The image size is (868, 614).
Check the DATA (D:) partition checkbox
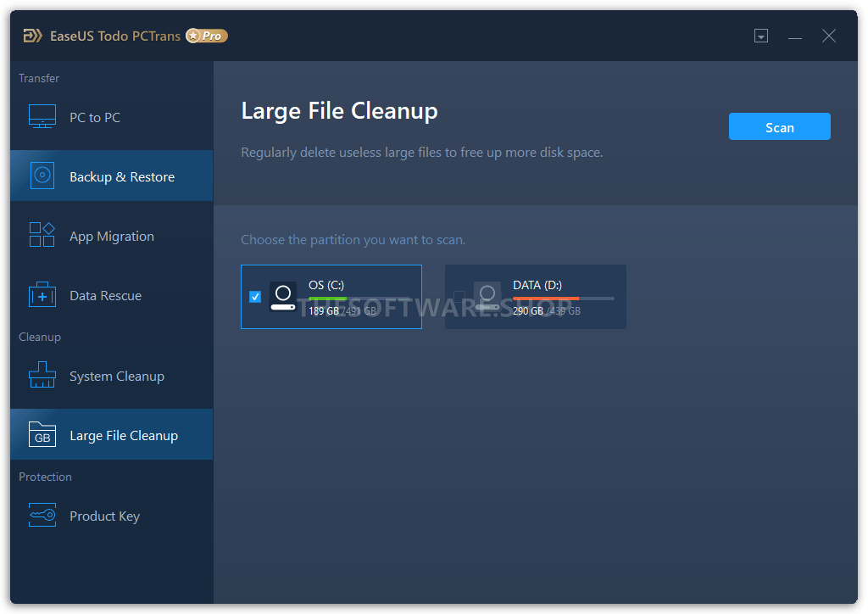point(459,297)
